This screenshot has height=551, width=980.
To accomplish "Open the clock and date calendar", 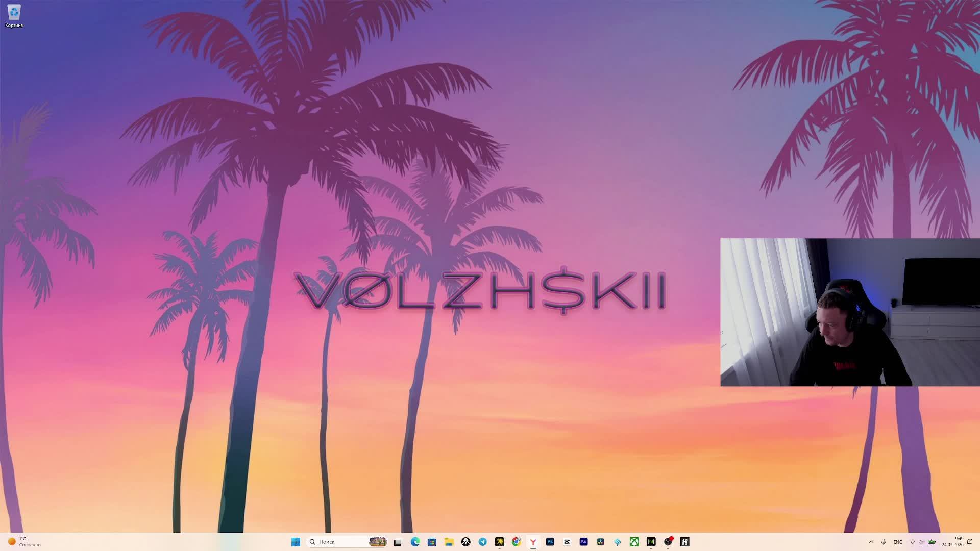I will (x=952, y=542).
